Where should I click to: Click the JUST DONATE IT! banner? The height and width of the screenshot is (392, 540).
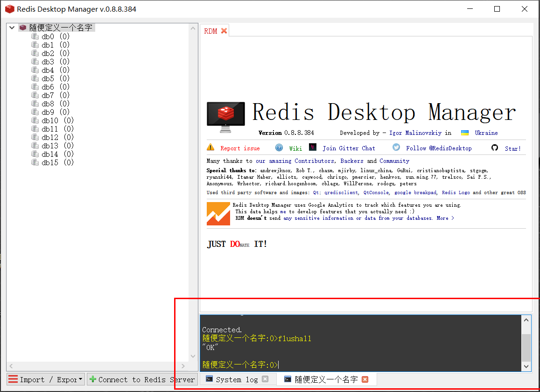(x=237, y=244)
